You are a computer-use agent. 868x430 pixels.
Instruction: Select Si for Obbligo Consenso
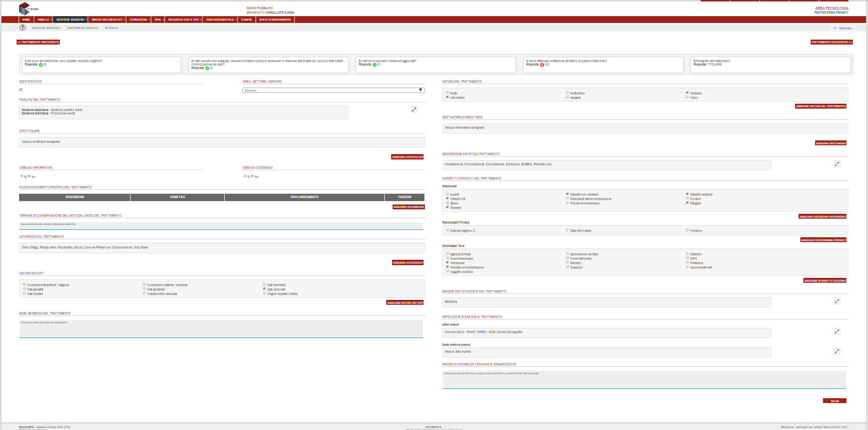pyautogui.click(x=245, y=176)
